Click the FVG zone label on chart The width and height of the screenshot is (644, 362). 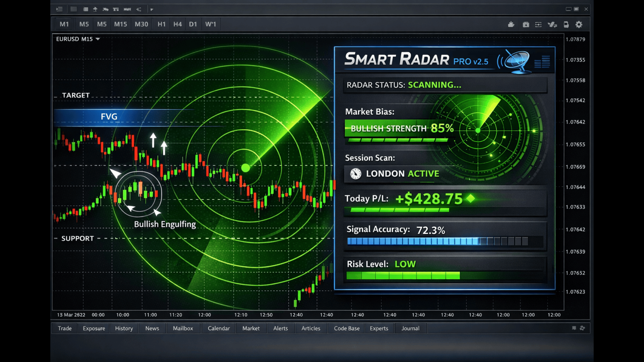pyautogui.click(x=109, y=117)
